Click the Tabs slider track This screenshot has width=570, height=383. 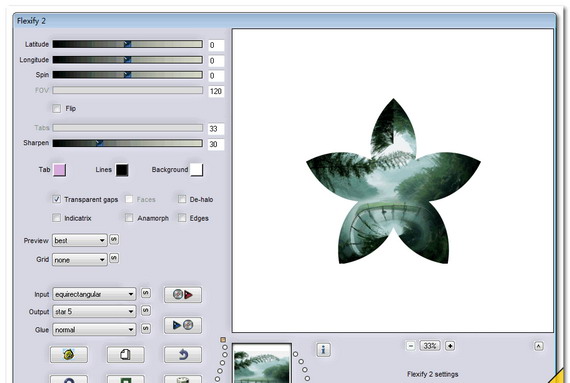coord(128,128)
